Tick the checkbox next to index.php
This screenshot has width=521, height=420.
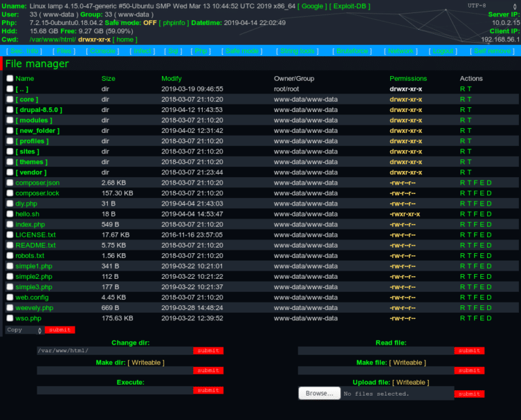click(9, 225)
